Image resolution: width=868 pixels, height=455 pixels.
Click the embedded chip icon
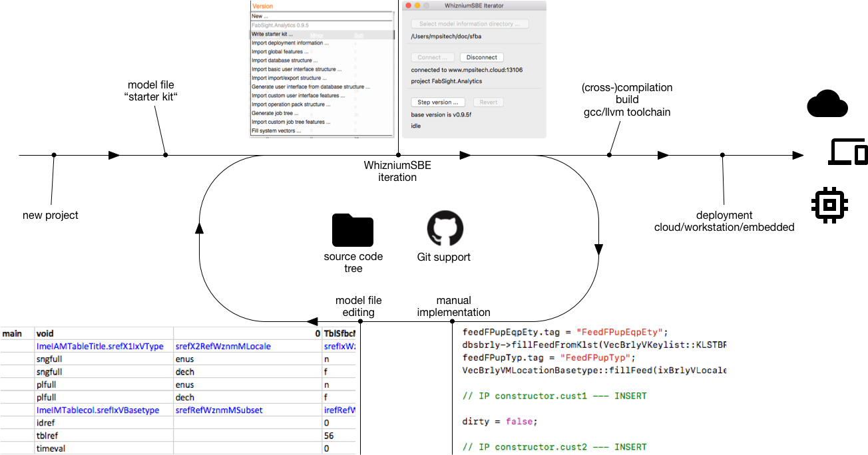pos(828,206)
